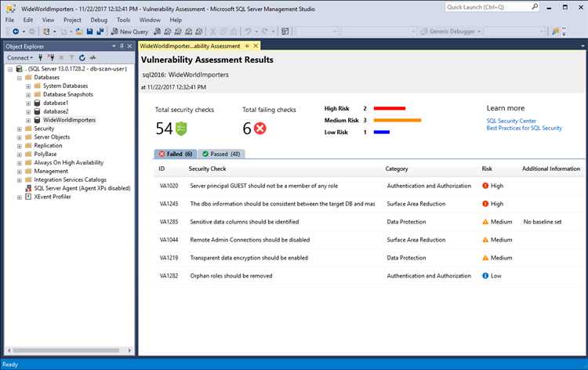Open the SQL Security Center link
Screen dimensions: 588x370
pyautogui.click(x=511, y=121)
